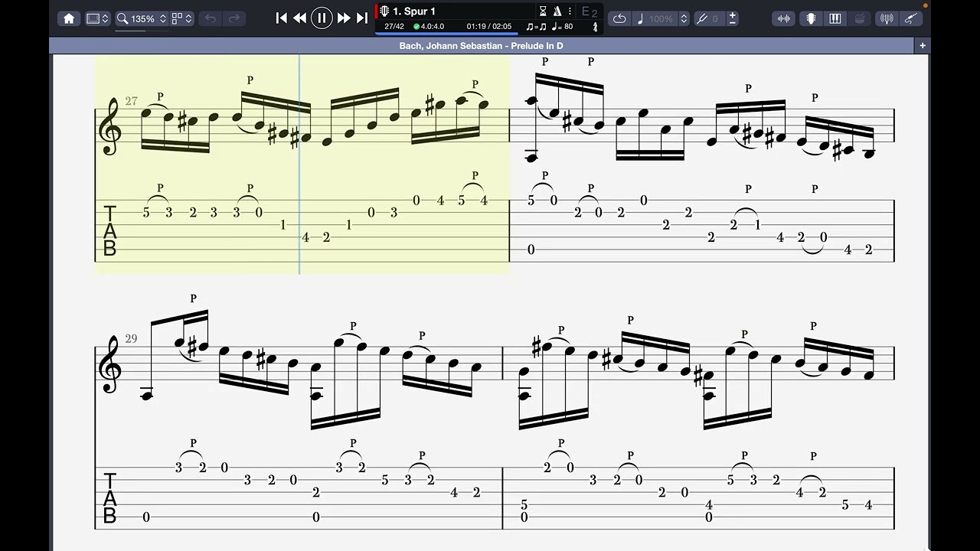Screen dimensions: 980x551
Task: Open the screen layout selector
Action: tap(97, 18)
